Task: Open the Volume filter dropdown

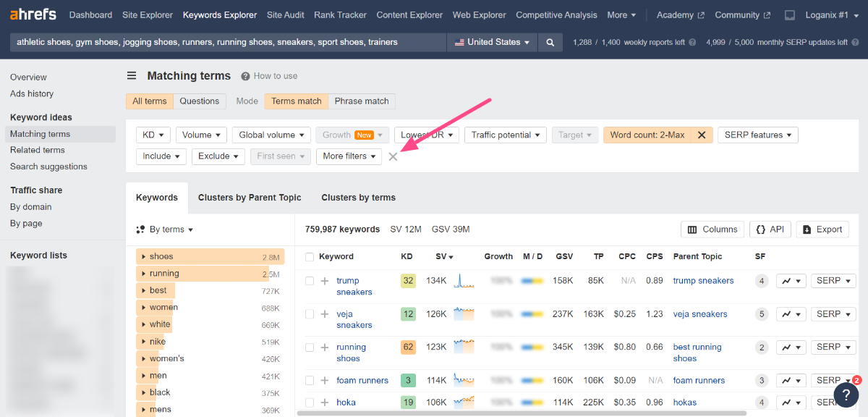Action: coord(201,135)
